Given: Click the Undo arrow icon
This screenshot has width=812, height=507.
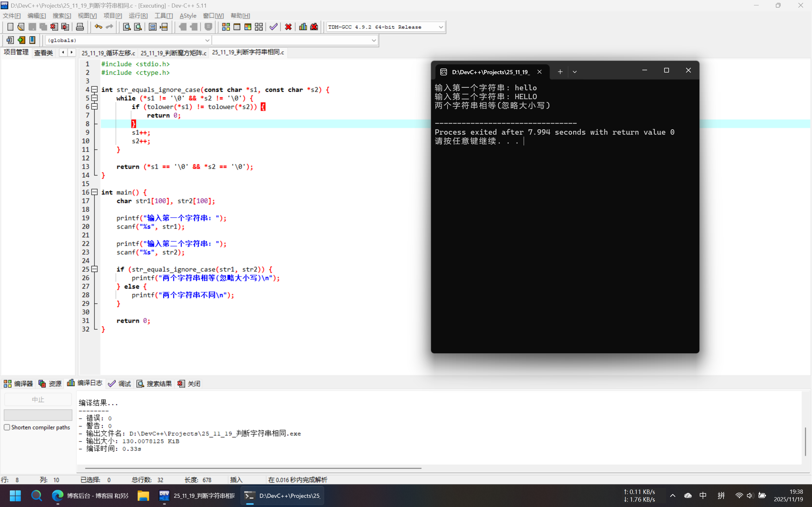Looking at the screenshot, I should click(x=98, y=27).
